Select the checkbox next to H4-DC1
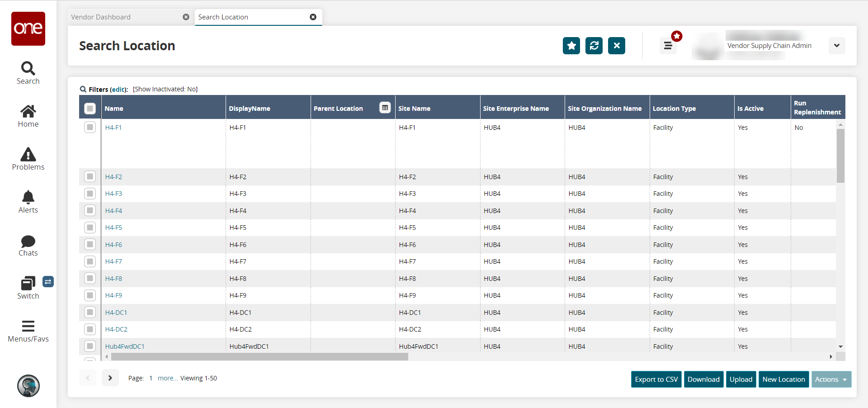The image size is (868, 408). [x=90, y=313]
